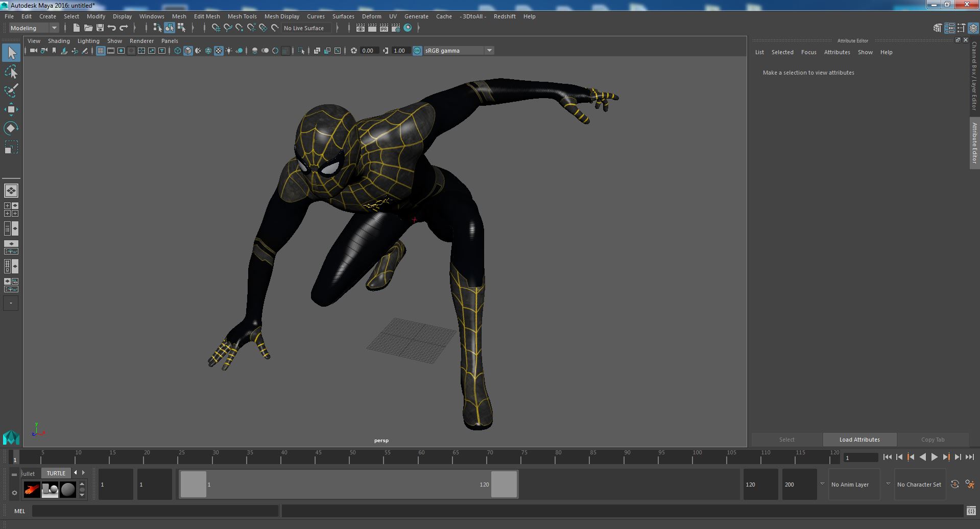Open the viewport Panels menu

[x=170, y=41]
